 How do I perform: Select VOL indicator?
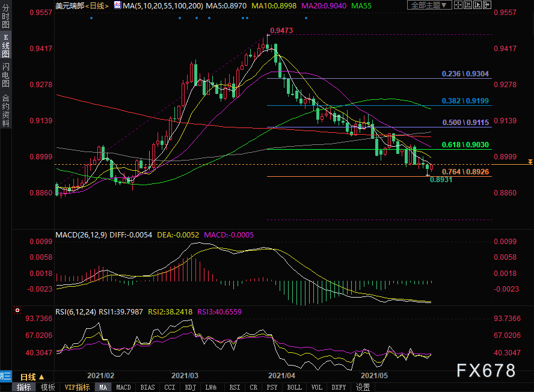pos(316,387)
